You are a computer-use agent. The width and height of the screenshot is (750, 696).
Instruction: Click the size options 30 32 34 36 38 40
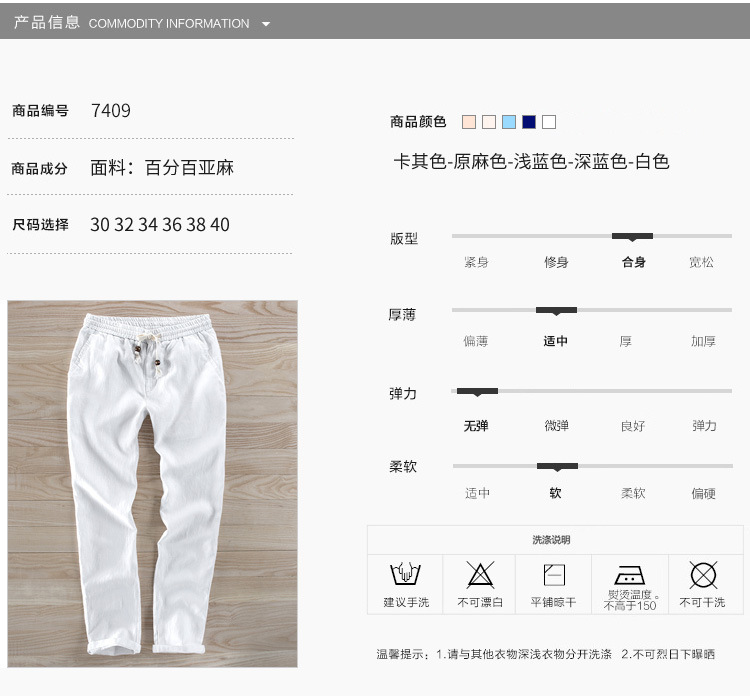(160, 225)
